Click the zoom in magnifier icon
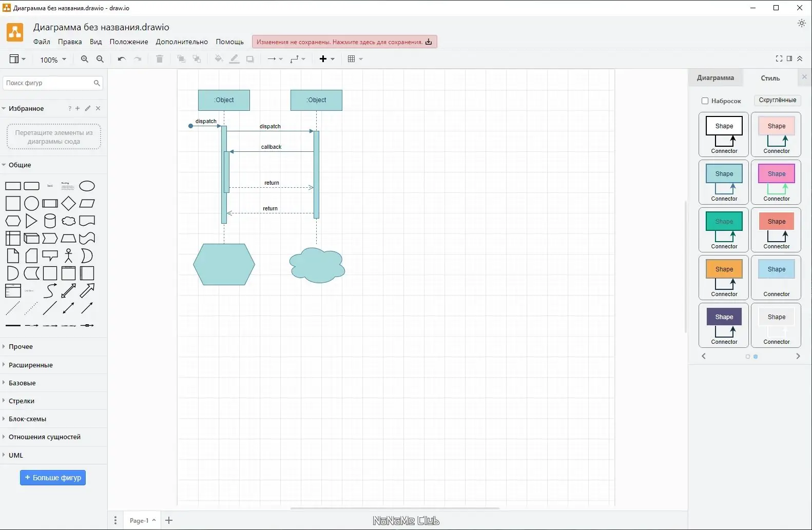Viewport: 812px width, 530px height. pos(85,59)
